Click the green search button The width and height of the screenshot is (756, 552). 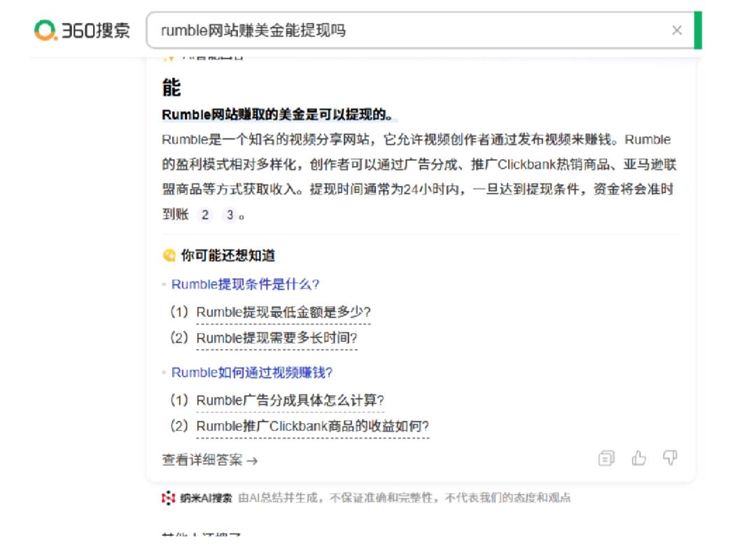tap(698, 30)
